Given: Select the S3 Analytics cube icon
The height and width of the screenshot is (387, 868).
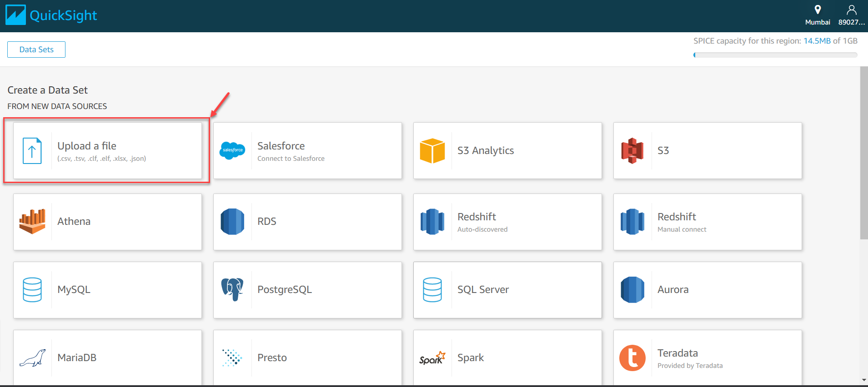Looking at the screenshot, I should point(432,151).
